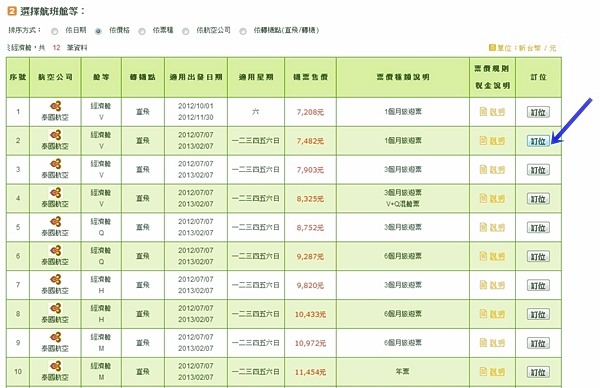Screen dimensions: 600x388
Task: Click 訂位 button for the 11,454元 annual ticket
Action: tap(538, 372)
